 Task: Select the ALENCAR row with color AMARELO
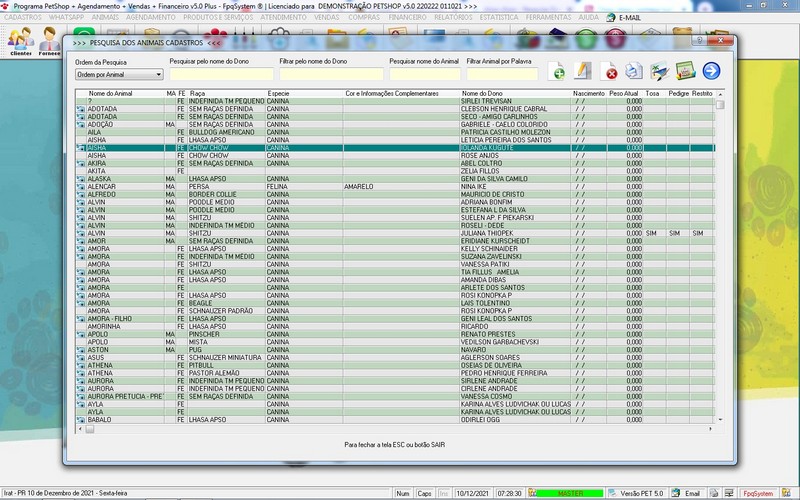pos(395,187)
